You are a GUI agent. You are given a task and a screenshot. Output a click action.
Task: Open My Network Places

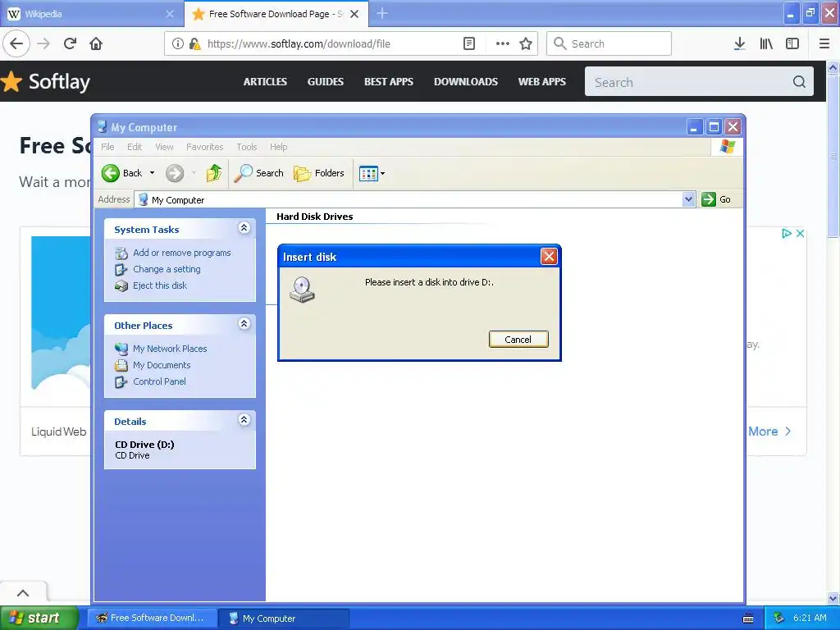click(x=170, y=349)
